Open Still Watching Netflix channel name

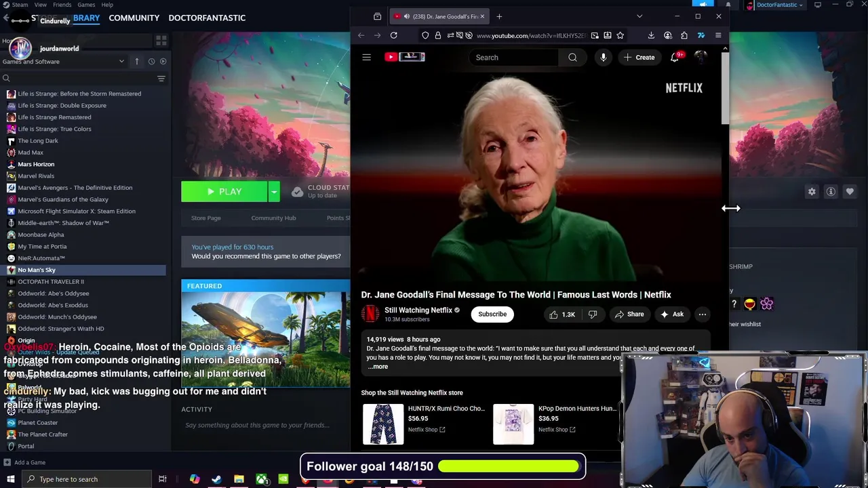pyautogui.click(x=418, y=310)
